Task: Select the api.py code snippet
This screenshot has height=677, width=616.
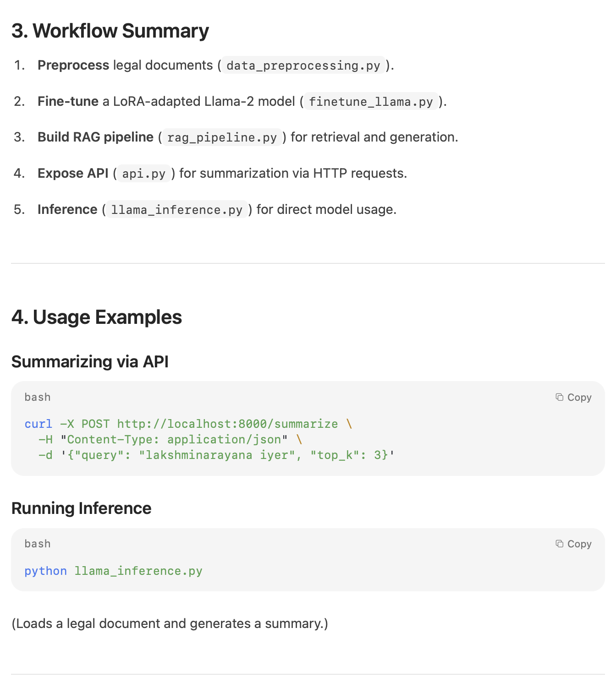Action: pos(143,174)
